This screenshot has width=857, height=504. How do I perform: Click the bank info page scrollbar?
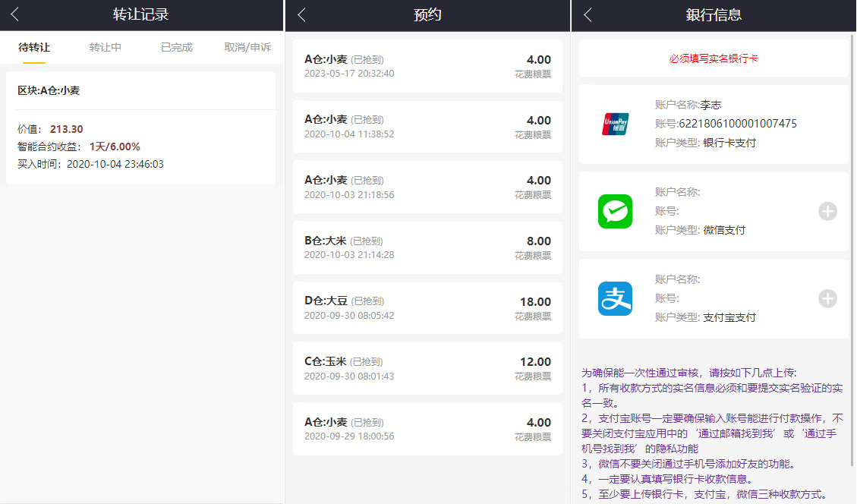pyautogui.click(x=852, y=250)
